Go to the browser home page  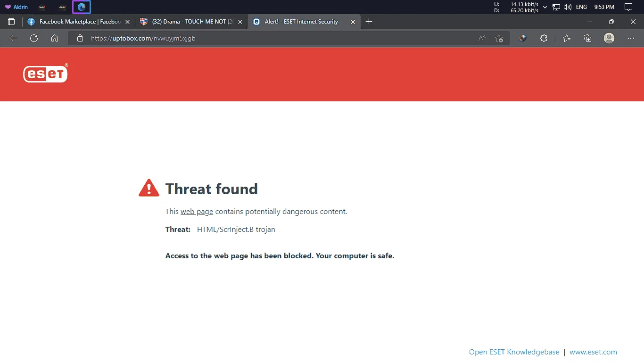pyautogui.click(x=55, y=38)
